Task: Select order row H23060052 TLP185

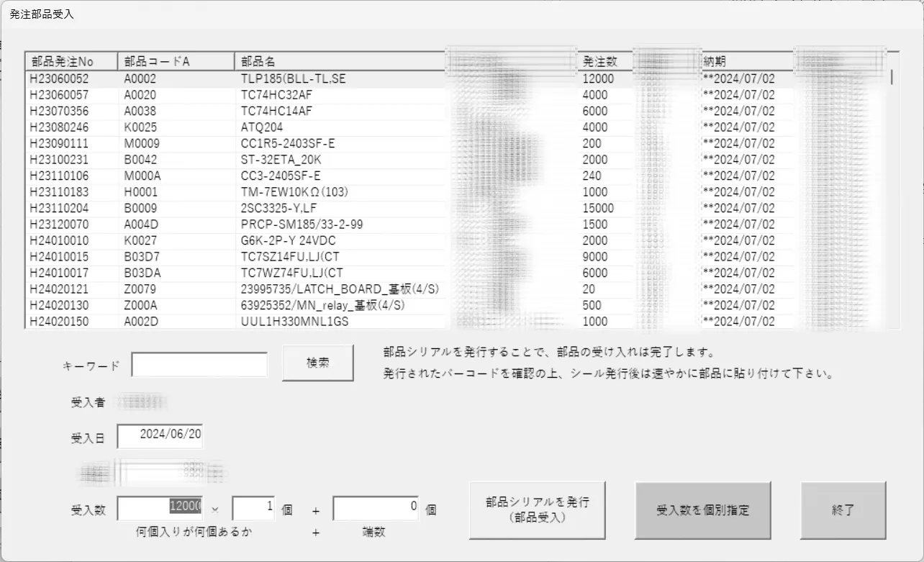Action: point(288,78)
